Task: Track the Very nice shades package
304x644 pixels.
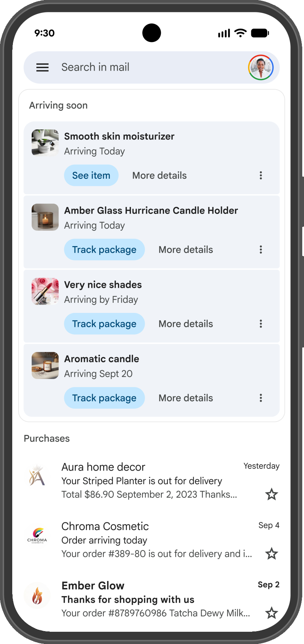Action: click(x=104, y=324)
